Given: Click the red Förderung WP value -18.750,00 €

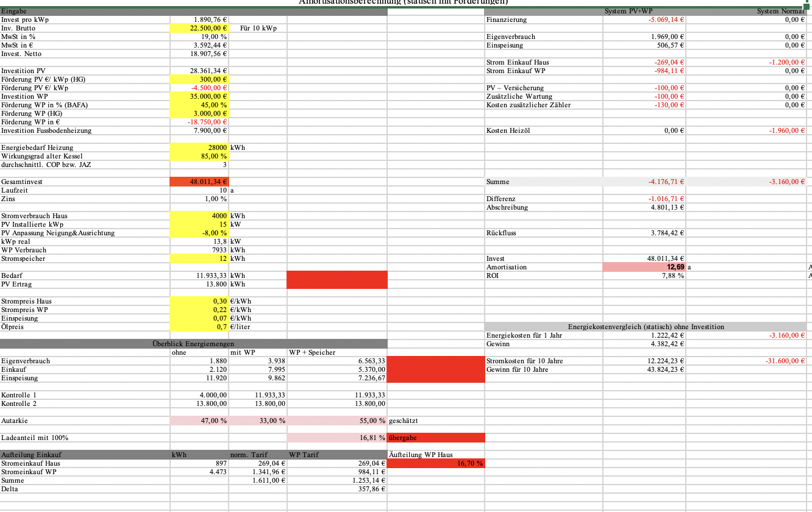Looking at the screenshot, I should click(208, 122).
